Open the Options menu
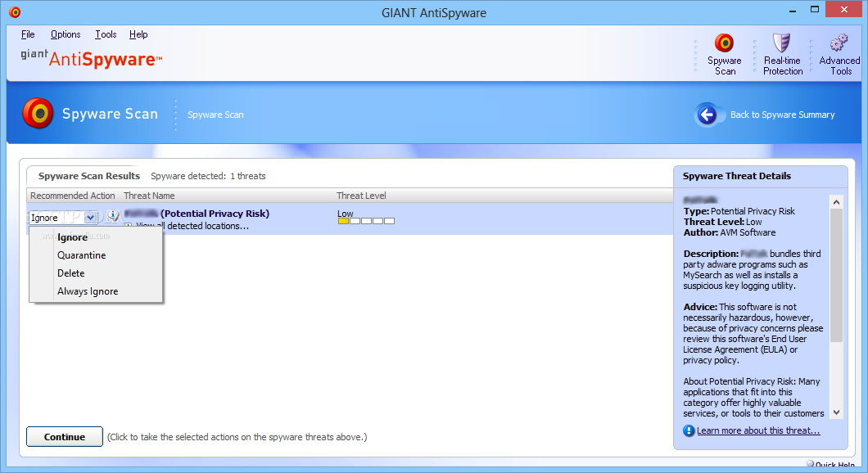This screenshot has width=868, height=473. coord(66,34)
